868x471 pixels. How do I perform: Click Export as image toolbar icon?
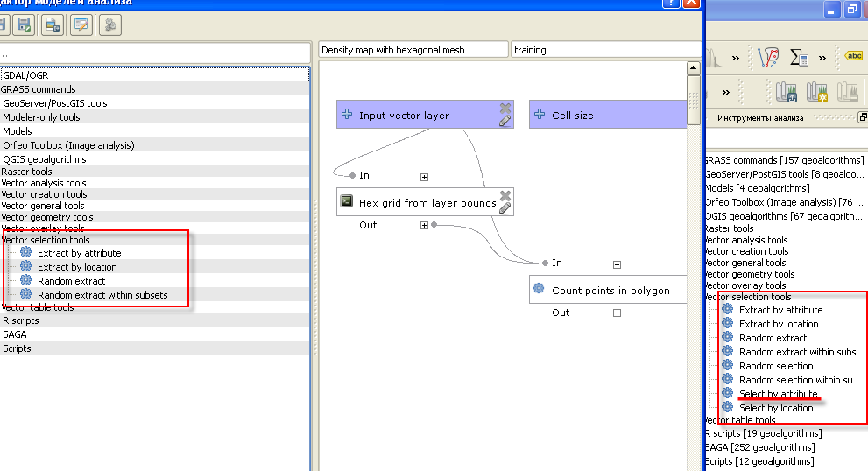[53, 25]
